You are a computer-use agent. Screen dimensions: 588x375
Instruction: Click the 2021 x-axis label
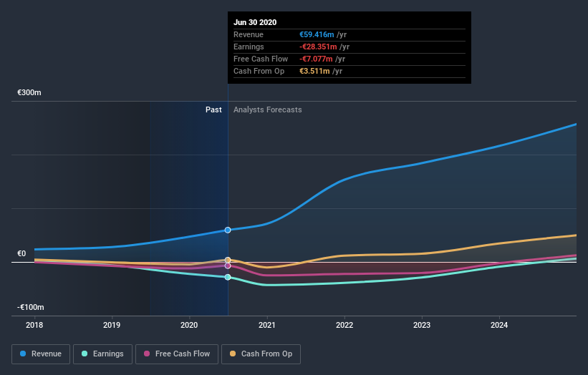pyautogui.click(x=266, y=325)
